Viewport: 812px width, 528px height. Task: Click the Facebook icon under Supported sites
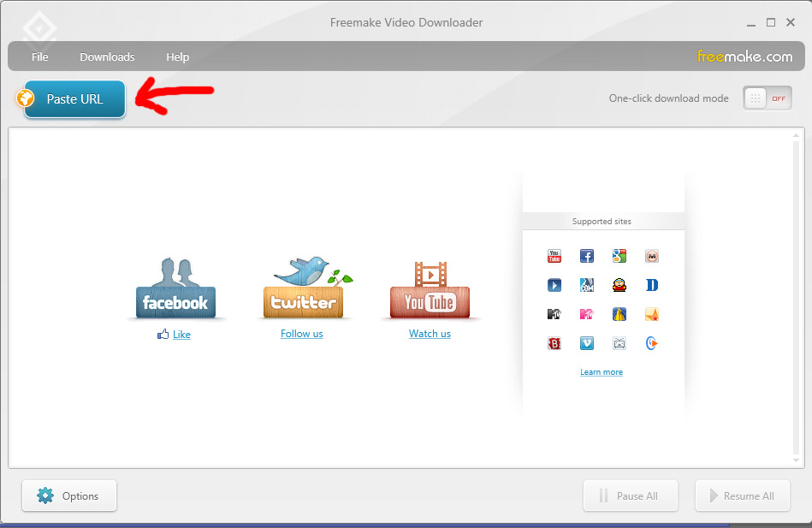pyautogui.click(x=587, y=256)
